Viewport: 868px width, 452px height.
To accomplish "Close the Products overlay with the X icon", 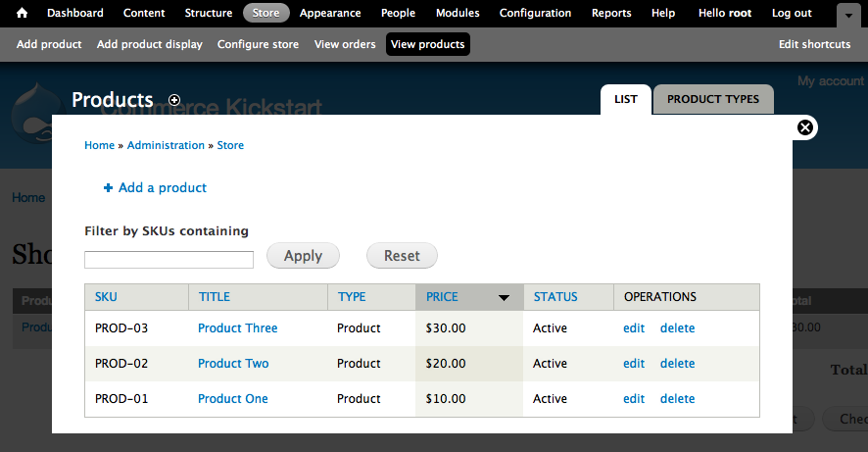I will 805,127.
